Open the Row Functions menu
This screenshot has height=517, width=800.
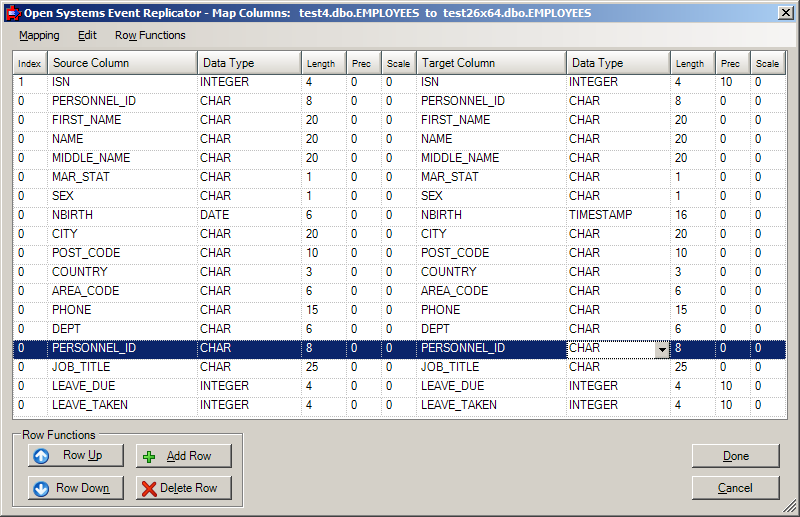coord(150,35)
